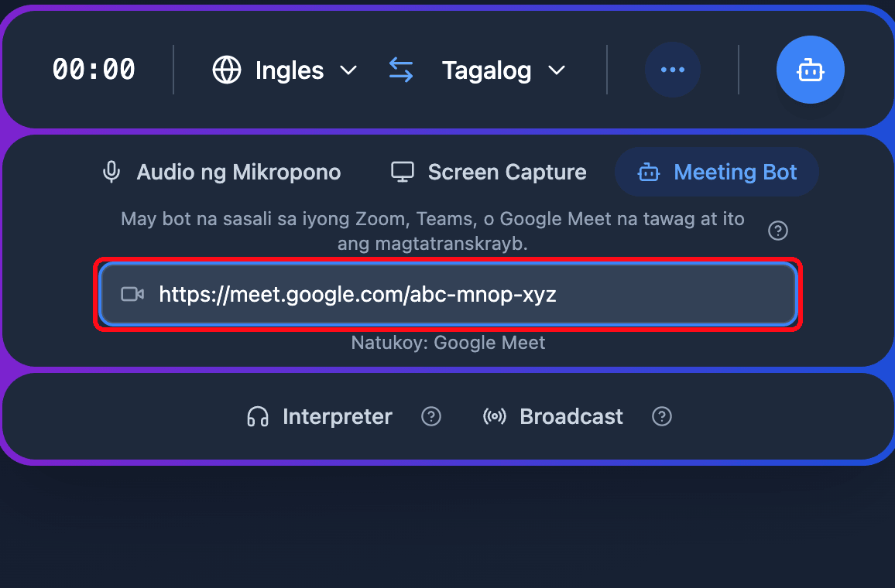895x588 pixels.
Task: Toggle the Broadcast mode
Action: [553, 416]
